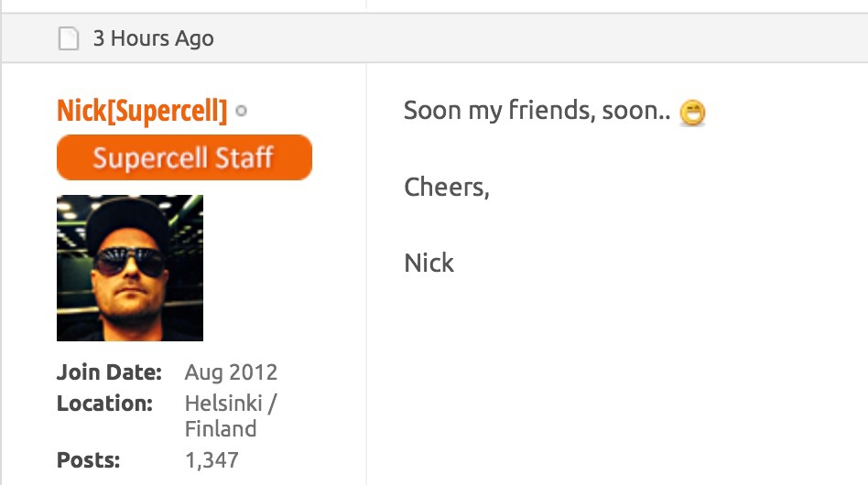Click the word Finland under Location

pos(221,429)
